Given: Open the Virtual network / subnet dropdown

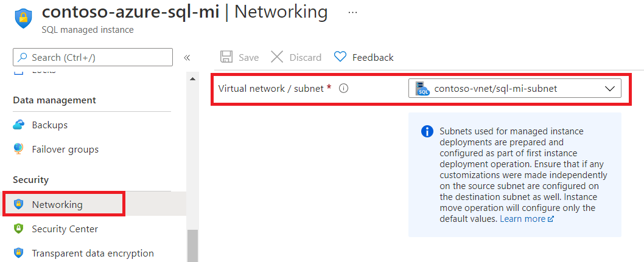Looking at the screenshot, I should (x=514, y=89).
